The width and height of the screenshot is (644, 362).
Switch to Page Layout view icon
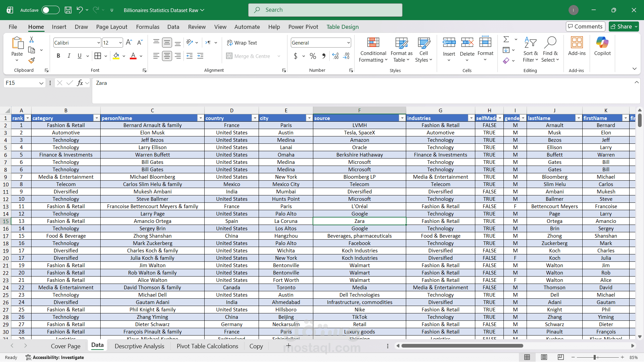[544, 357]
